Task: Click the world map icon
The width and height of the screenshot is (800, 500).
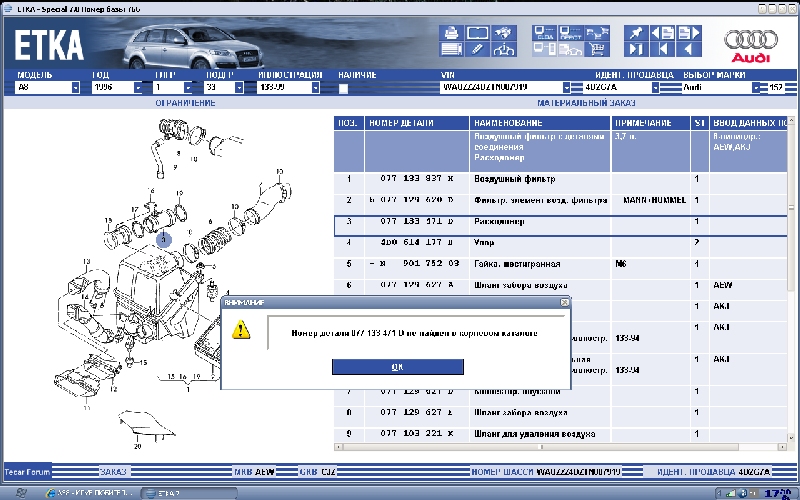Action: click(505, 32)
